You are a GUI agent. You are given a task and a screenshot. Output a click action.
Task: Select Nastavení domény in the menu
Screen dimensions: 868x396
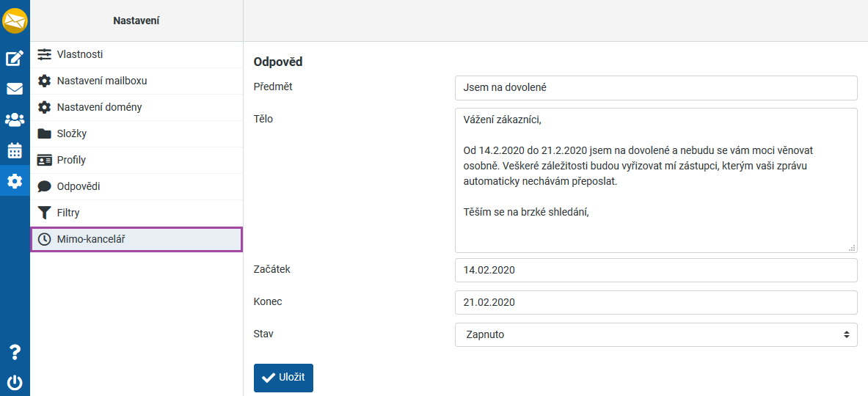tap(99, 107)
